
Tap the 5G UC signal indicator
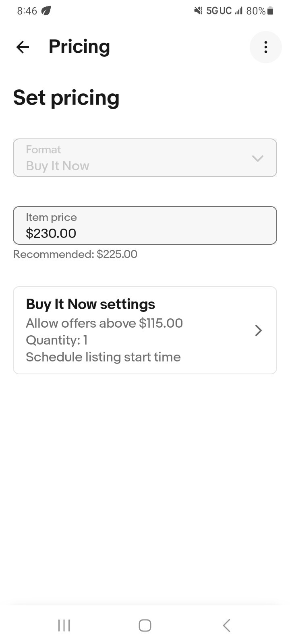tap(219, 11)
